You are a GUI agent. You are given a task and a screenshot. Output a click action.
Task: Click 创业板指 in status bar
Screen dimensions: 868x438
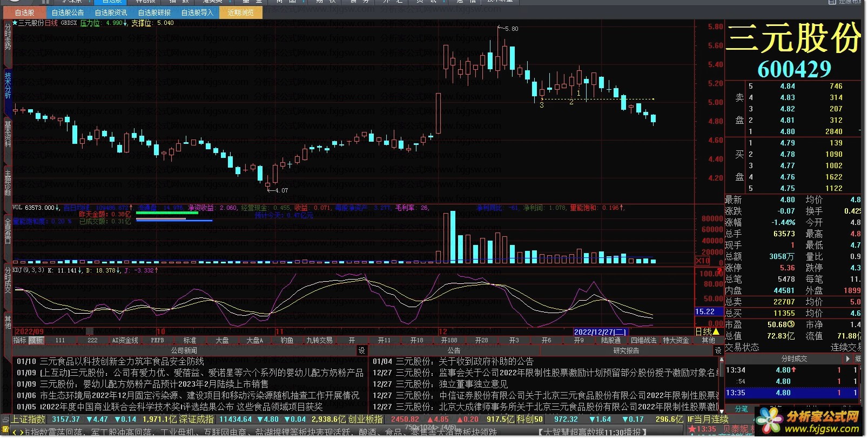(366, 419)
